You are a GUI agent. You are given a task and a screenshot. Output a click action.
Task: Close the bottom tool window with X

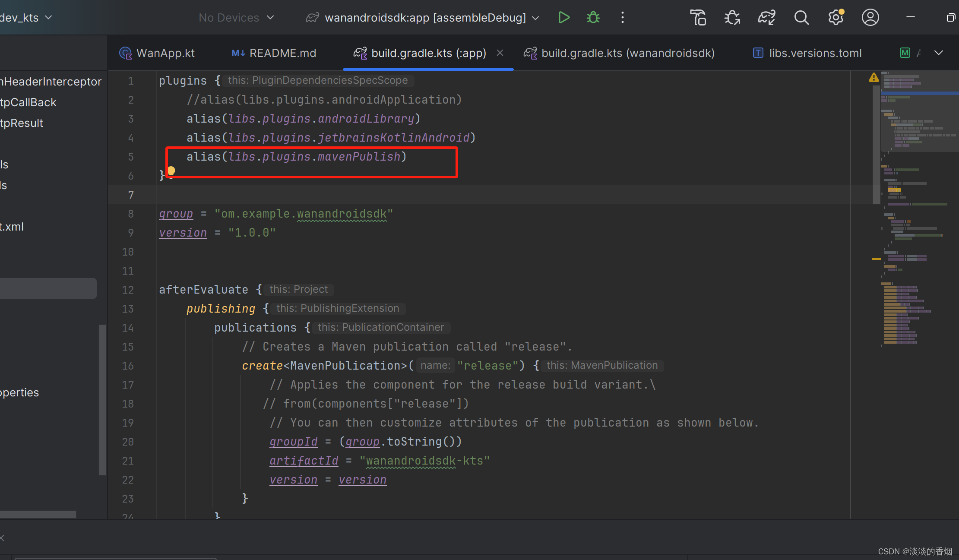point(2,538)
